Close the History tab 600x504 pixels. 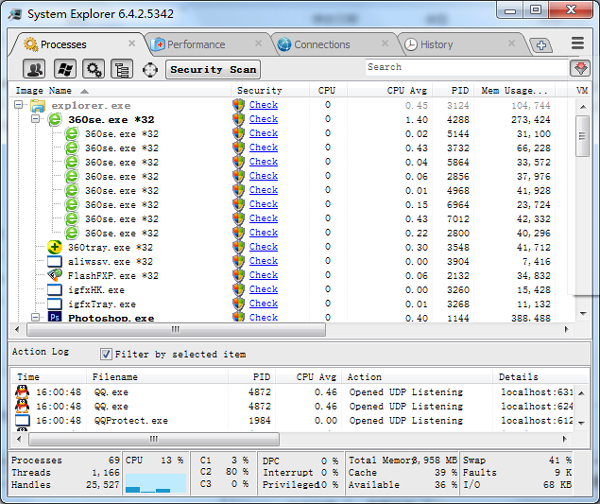tap(512, 43)
